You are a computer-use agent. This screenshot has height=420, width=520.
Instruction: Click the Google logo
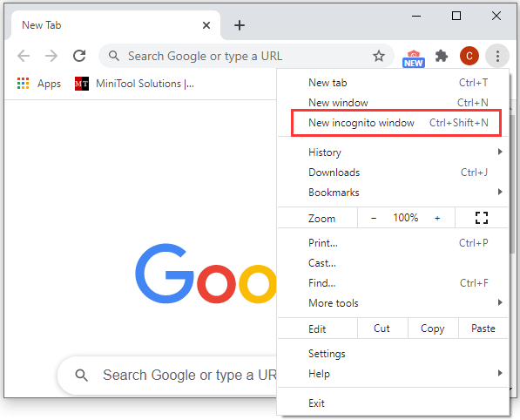(x=206, y=274)
